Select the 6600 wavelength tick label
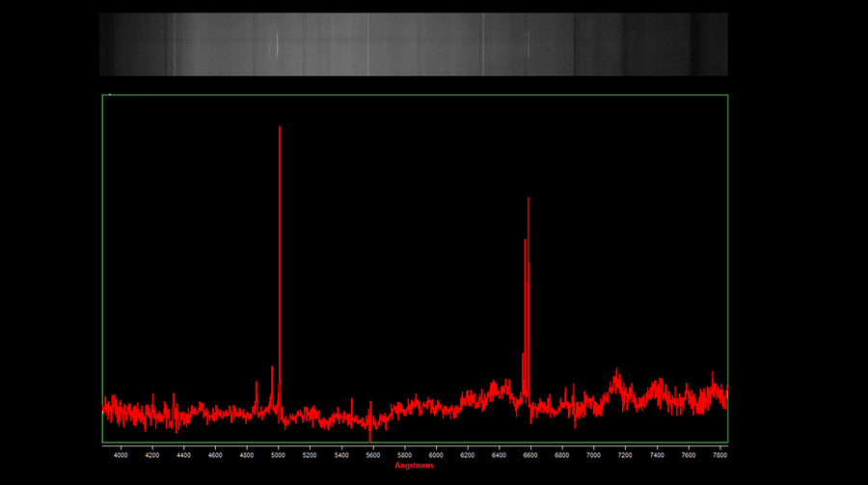Image resolution: width=868 pixels, height=485 pixels. pyautogui.click(x=529, y=454)
